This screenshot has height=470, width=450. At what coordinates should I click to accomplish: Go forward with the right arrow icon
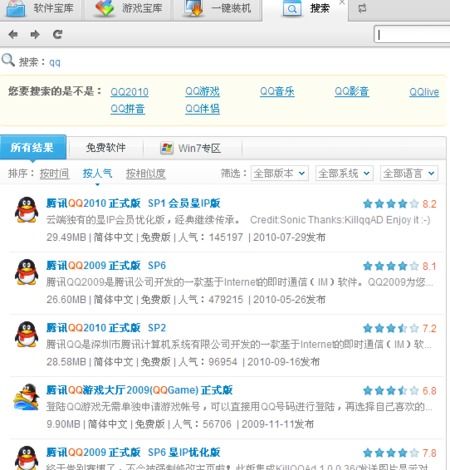(x=35, y=34)
